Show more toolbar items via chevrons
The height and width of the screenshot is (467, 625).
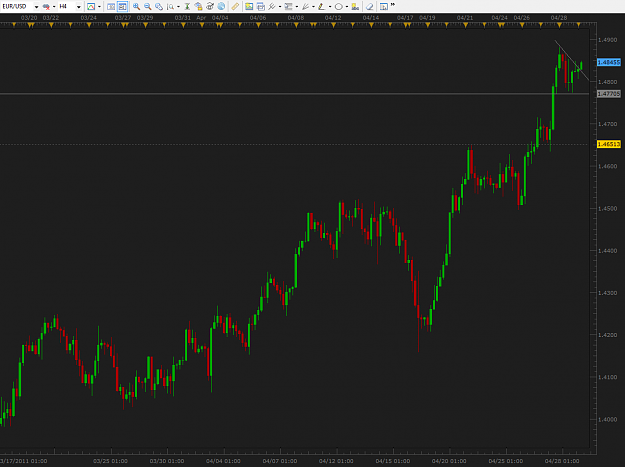pyautogui.click(x=393, y=5)
